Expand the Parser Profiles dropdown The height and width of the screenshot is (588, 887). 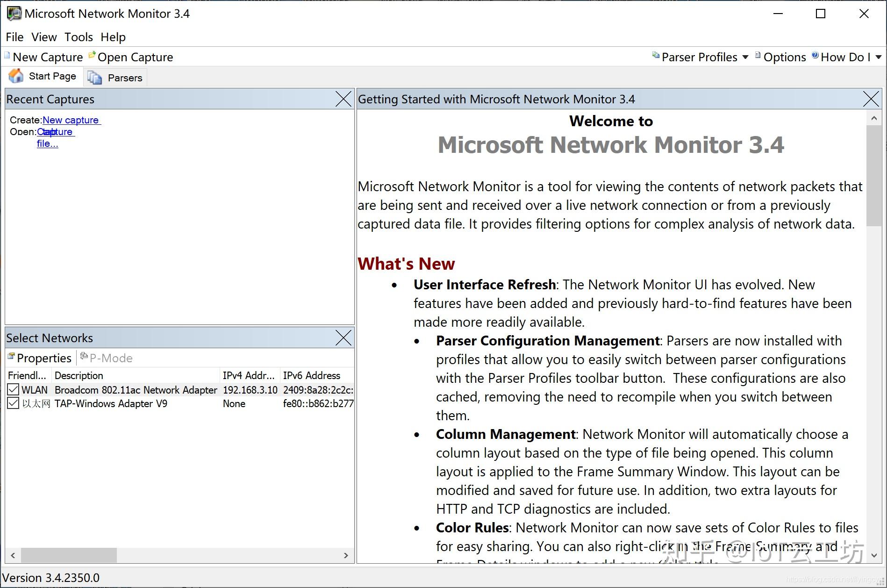click(x=746, y=57)
